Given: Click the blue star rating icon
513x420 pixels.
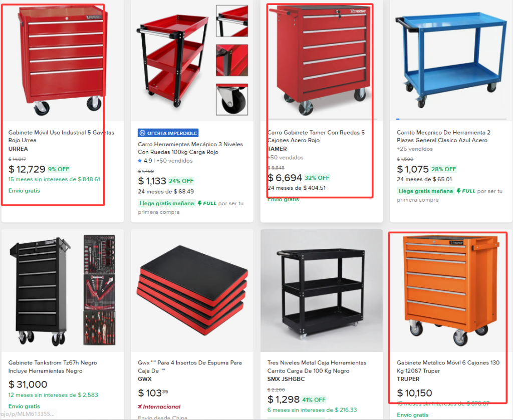Looking at the screenshot, I should click(x=140, y=161).
